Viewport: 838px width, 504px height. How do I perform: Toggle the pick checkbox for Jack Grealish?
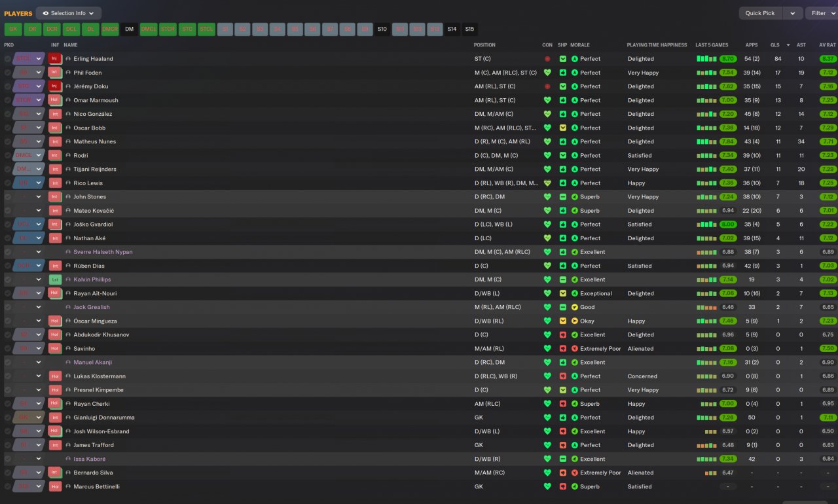(x=8, y=307)
